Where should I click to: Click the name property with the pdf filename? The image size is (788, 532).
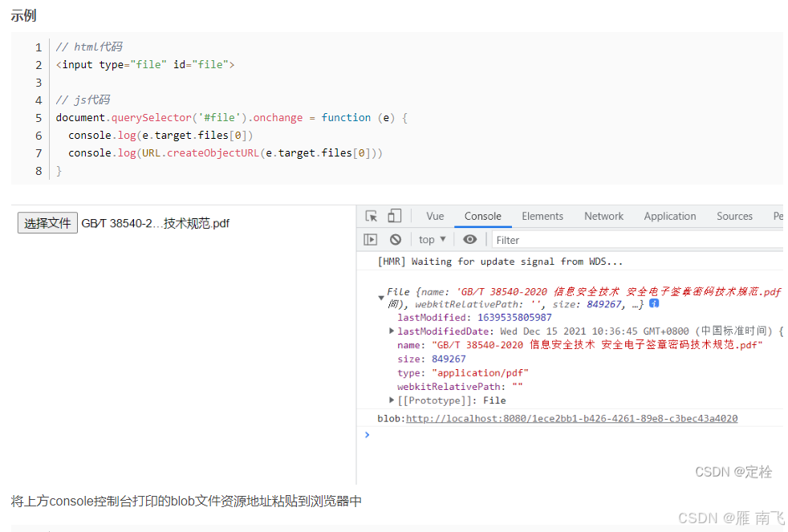pyautogui.click(x=579, y=345)
